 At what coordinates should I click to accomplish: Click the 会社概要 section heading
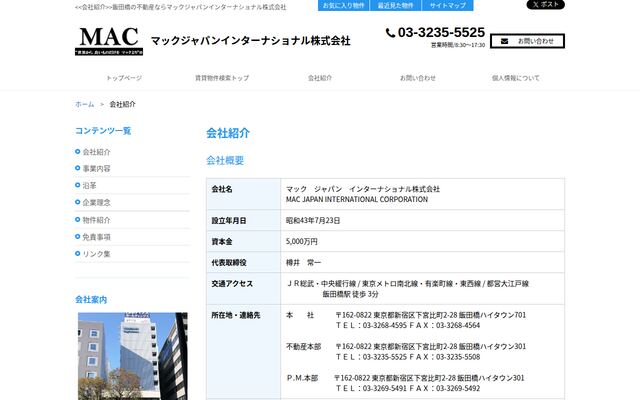pos(225,160)
